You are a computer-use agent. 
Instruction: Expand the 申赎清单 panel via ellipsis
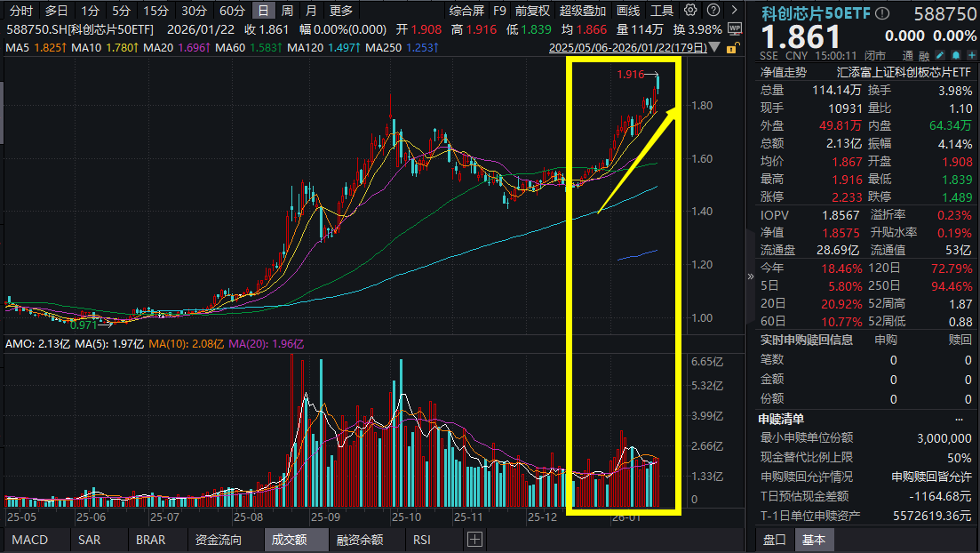click(x=959, y=419)
